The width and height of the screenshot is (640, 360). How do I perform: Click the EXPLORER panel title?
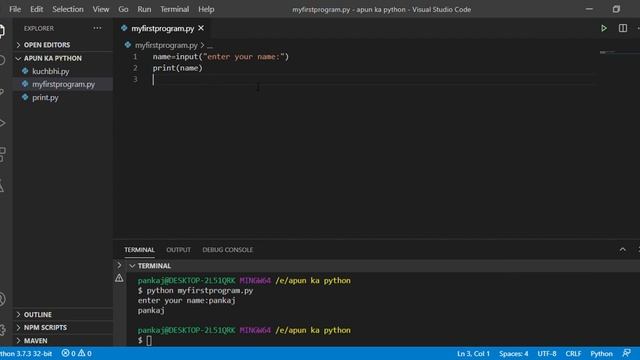pos(39,29)
